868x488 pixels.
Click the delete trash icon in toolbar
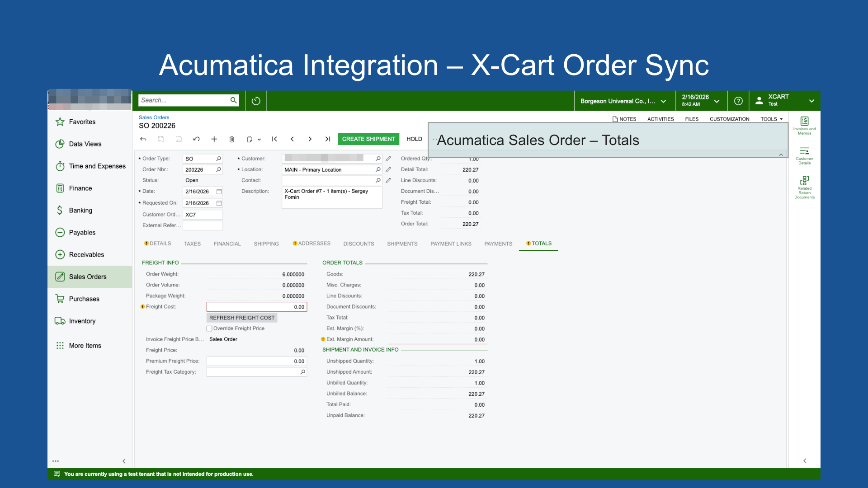point(232,139)
